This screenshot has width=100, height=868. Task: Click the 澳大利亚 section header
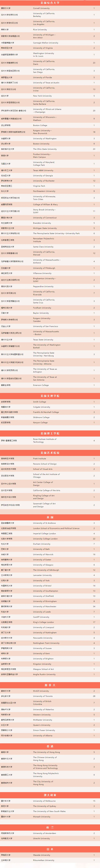click(50, 795)
